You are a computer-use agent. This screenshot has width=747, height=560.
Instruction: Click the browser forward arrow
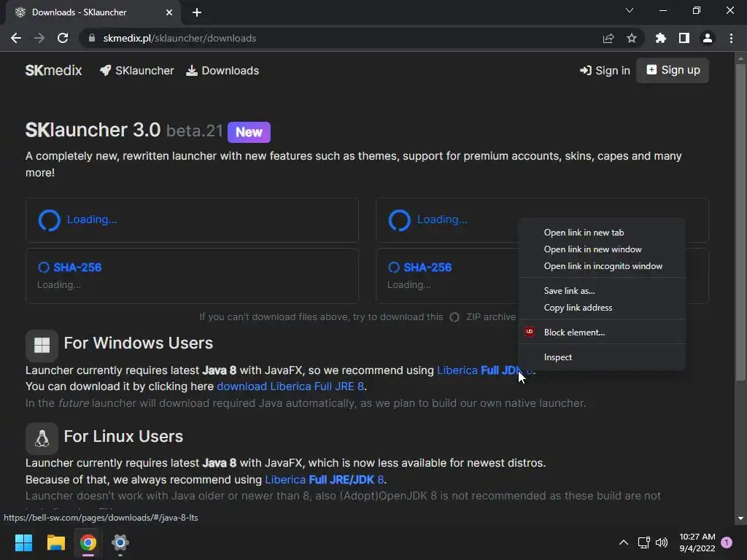point(39,38)
